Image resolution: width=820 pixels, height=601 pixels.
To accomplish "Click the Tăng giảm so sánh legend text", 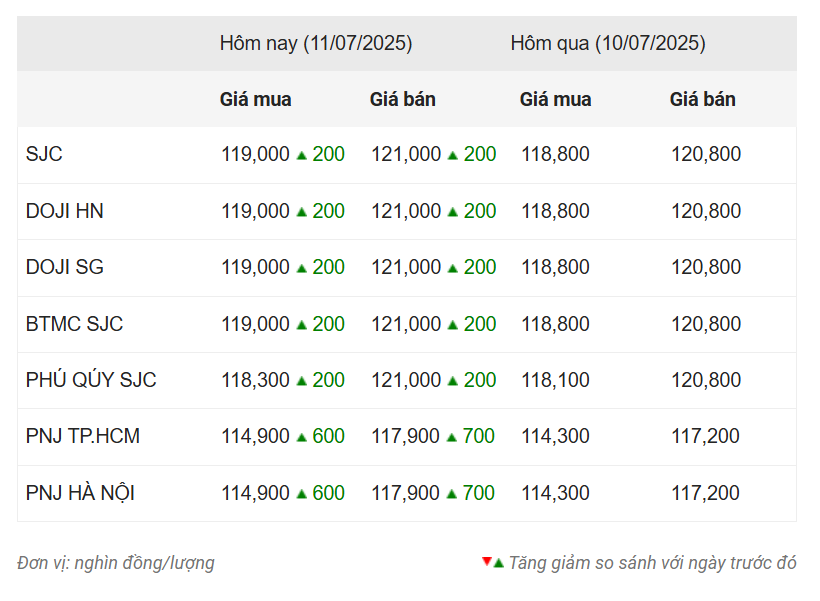I will (652, 563).
